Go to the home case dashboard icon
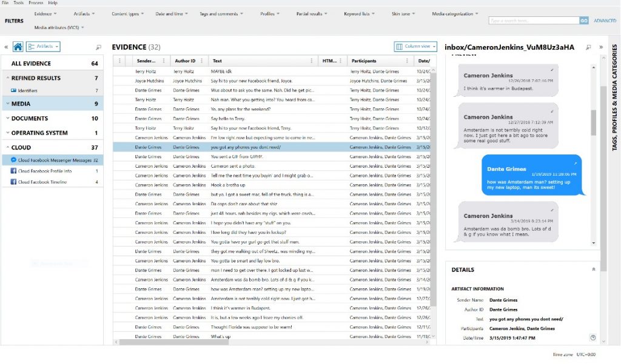 (18, 47)
